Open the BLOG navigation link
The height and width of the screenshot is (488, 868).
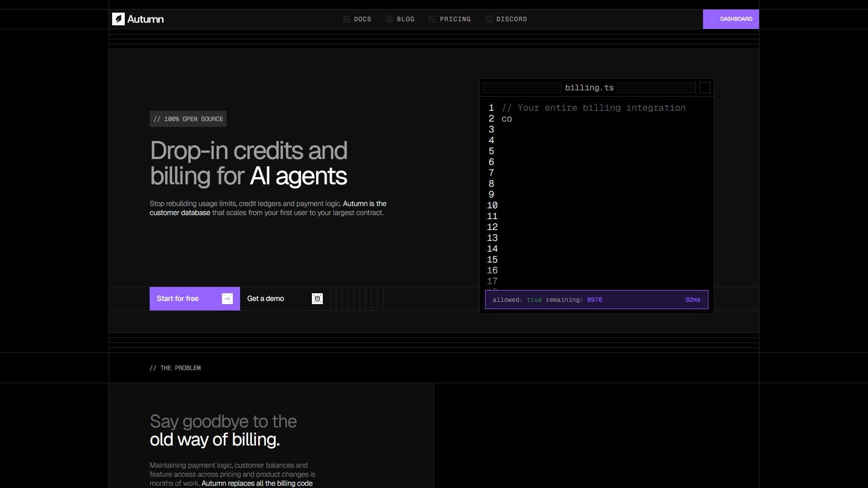(400, 19)
